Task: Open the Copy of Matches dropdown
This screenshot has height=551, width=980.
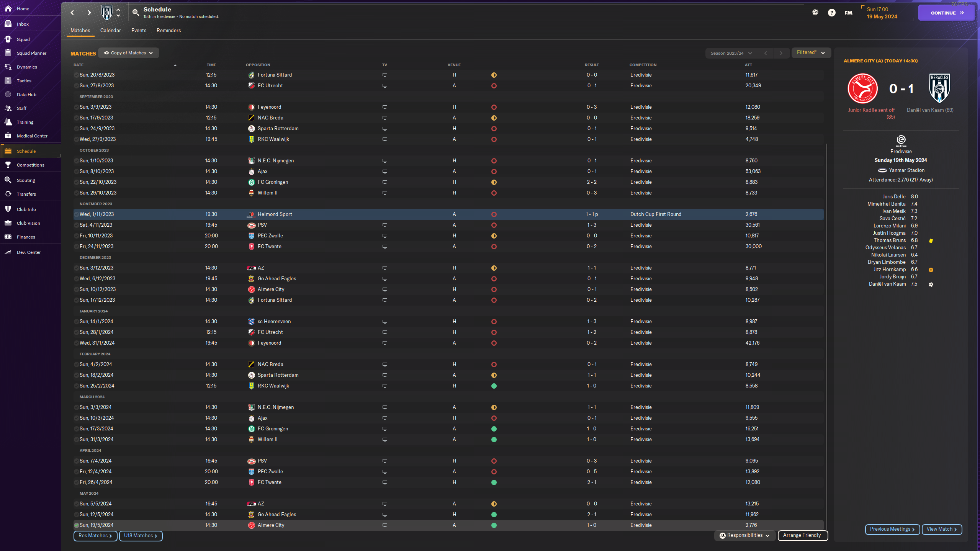Action: pyautogui.click(x=128, y=52)
